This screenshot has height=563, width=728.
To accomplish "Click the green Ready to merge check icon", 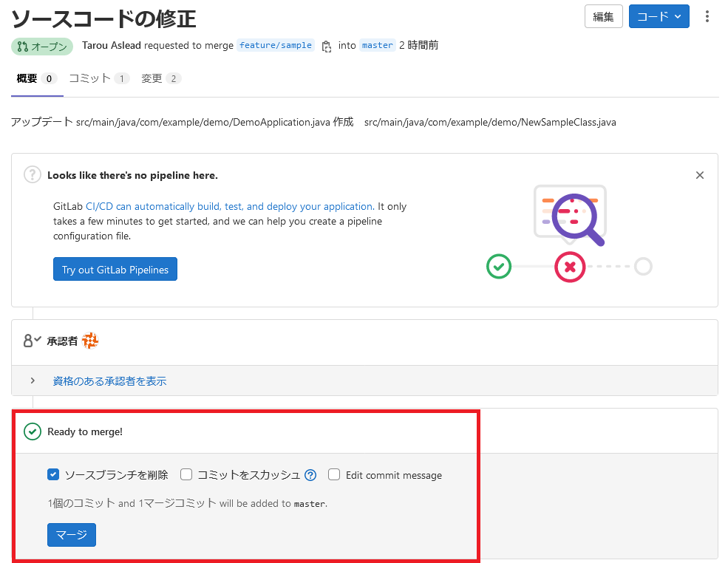I will pos(33,431).
